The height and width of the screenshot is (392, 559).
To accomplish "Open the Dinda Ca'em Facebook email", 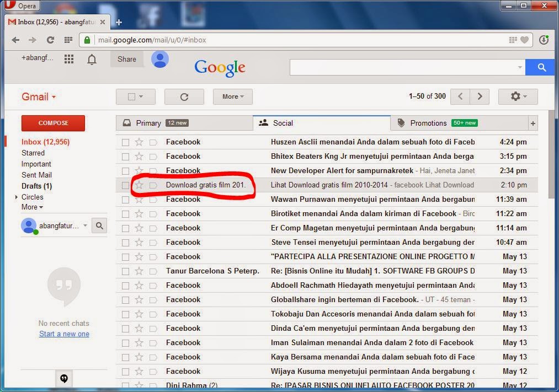I will [327, 328].
